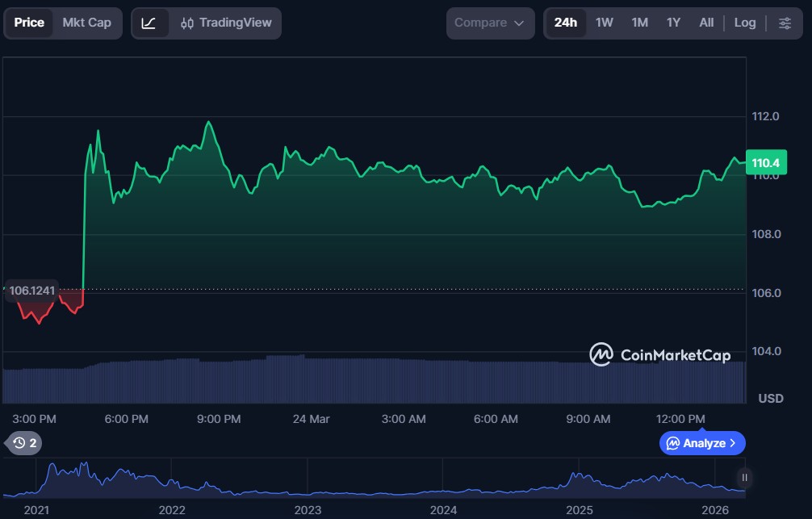
Task: Click the Analyze sparkle icon
Action: tap(673, 443)
